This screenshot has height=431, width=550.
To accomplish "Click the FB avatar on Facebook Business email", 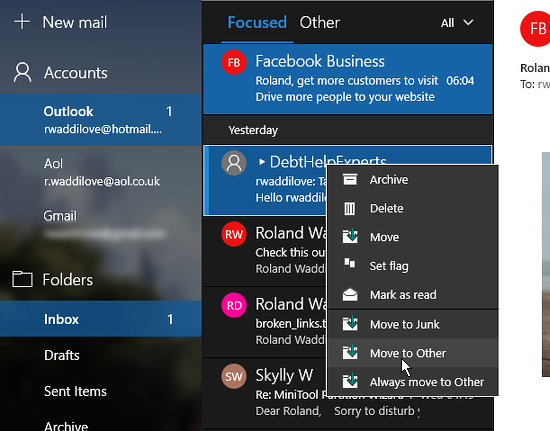I will click(x=234, y=62).
